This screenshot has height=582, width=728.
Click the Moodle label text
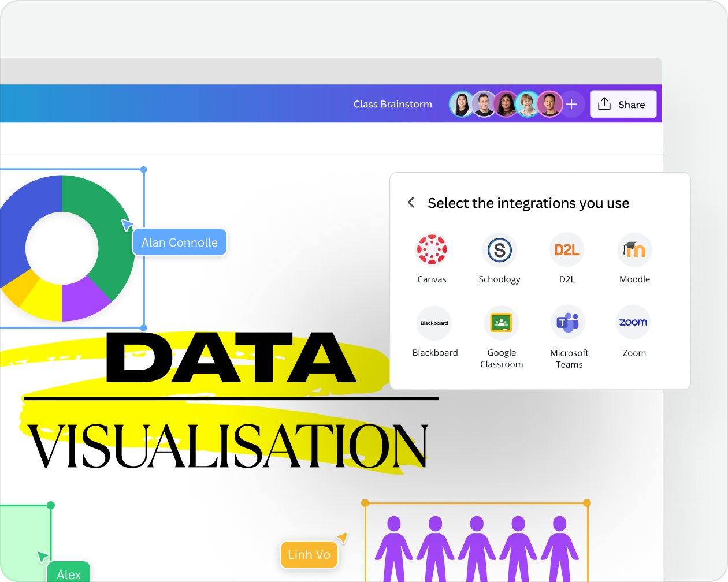[x=634, y=279]
